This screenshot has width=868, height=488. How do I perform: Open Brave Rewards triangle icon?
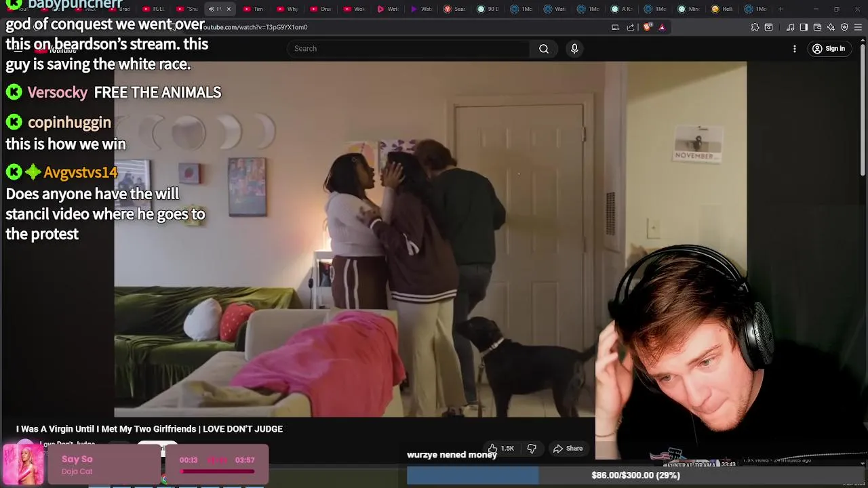tap(662, 27)
